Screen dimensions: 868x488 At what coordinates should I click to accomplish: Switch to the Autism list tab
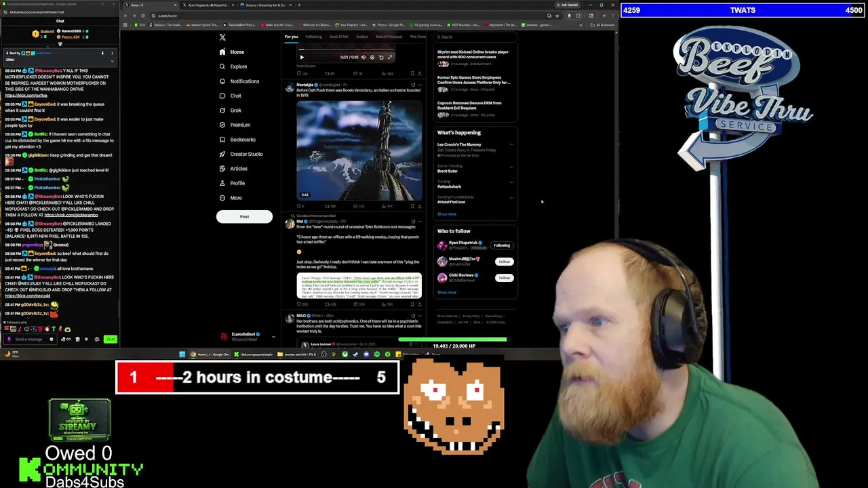(x=362, y=37)
